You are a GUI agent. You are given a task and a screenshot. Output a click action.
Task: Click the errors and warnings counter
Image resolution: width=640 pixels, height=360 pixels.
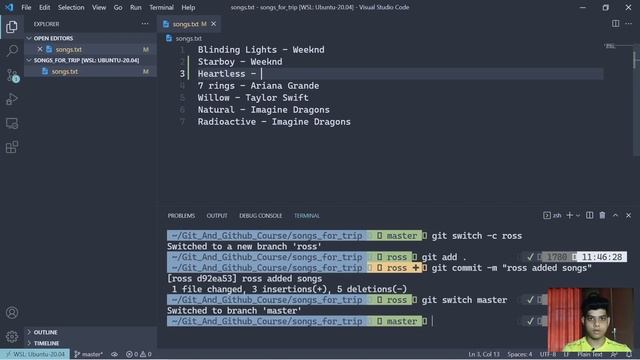click(139, 354)
